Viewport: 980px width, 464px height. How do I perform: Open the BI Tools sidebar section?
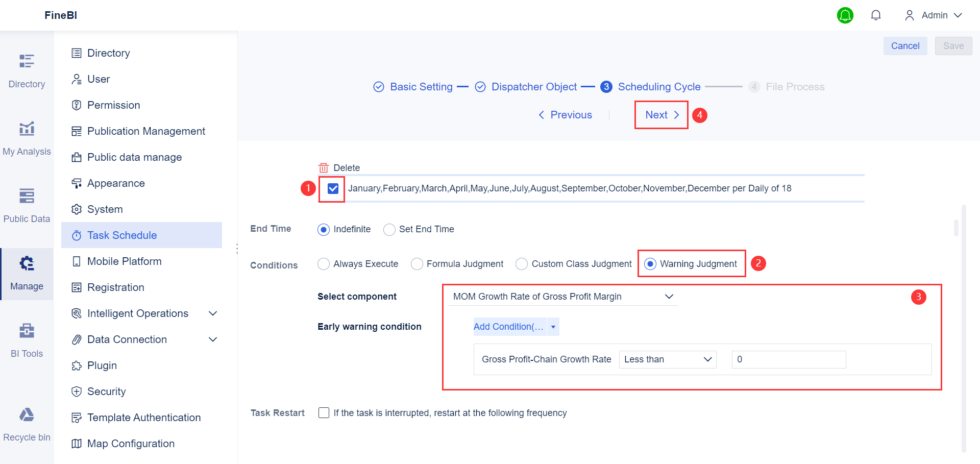pos(27,339)
